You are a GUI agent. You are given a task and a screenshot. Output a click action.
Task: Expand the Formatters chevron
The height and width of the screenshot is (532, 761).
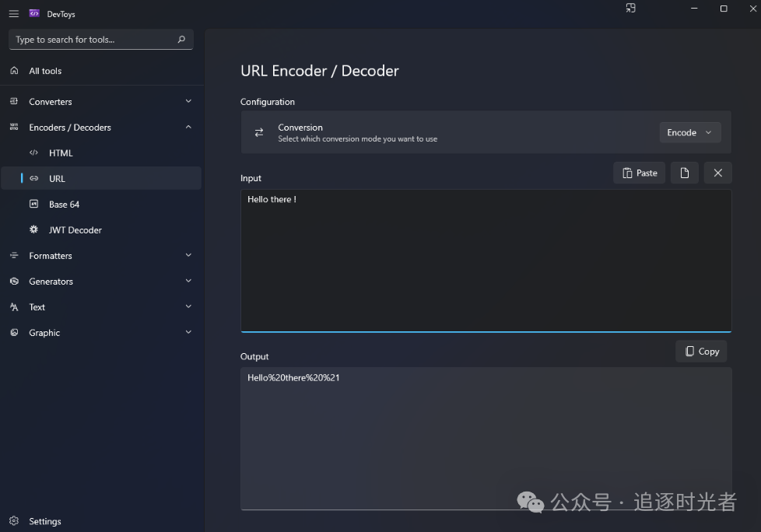pos(188,255)
